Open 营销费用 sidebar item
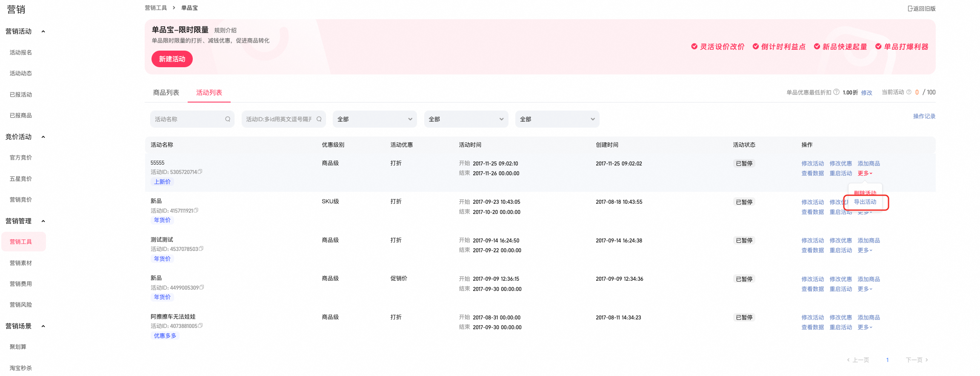The width and height of the screenshot is (980, 376). [21, 284]
